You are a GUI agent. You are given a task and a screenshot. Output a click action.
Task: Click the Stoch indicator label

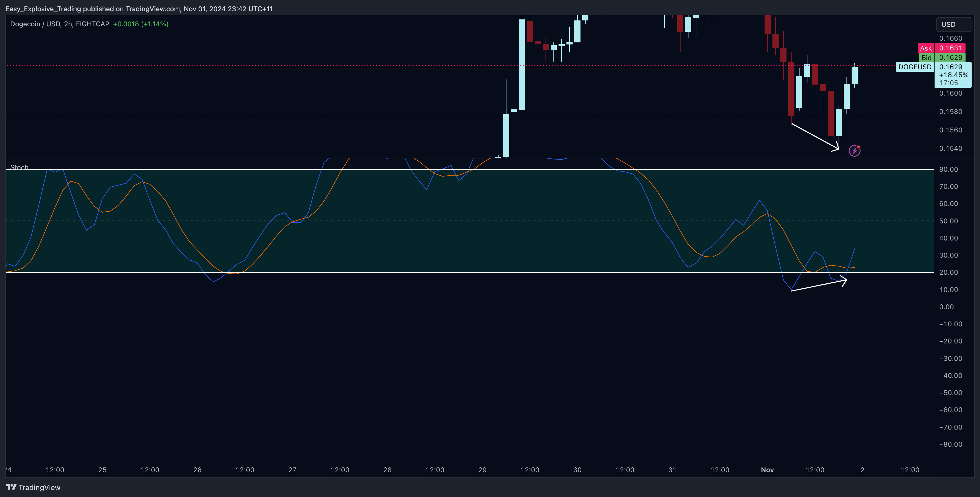19,167
